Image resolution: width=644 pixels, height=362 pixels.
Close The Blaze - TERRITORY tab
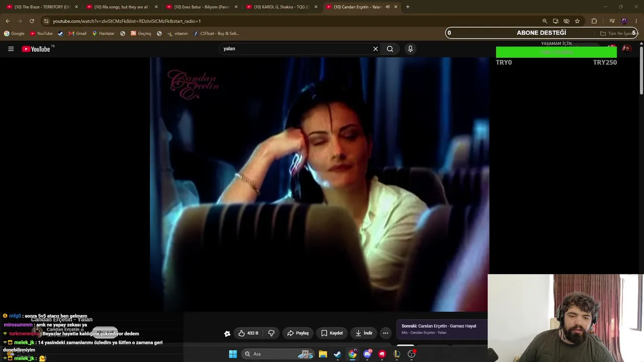pyautogui.click(x=76, y=7)
